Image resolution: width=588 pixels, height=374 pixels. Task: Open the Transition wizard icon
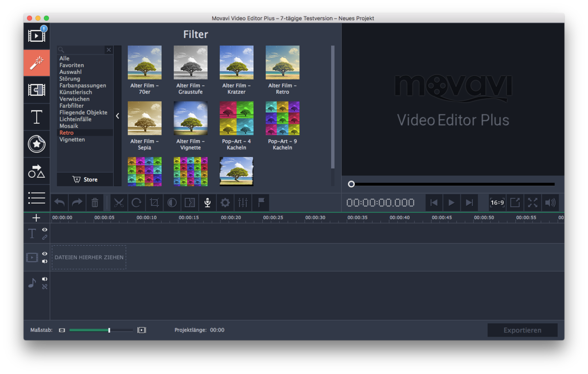[x=190, y=203]
